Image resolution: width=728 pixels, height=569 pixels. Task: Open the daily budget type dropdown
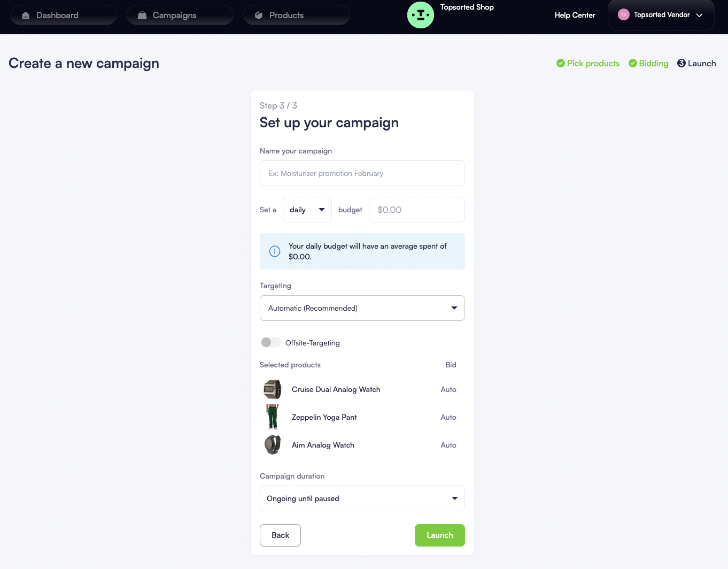coord(307,210)
